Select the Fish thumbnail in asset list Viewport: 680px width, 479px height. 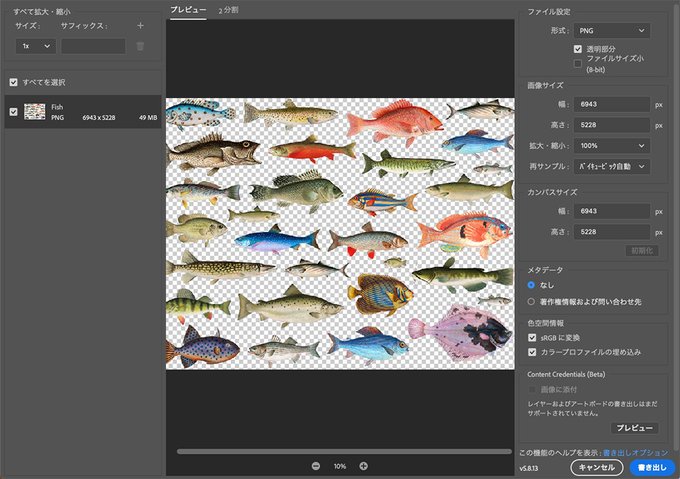35,112
